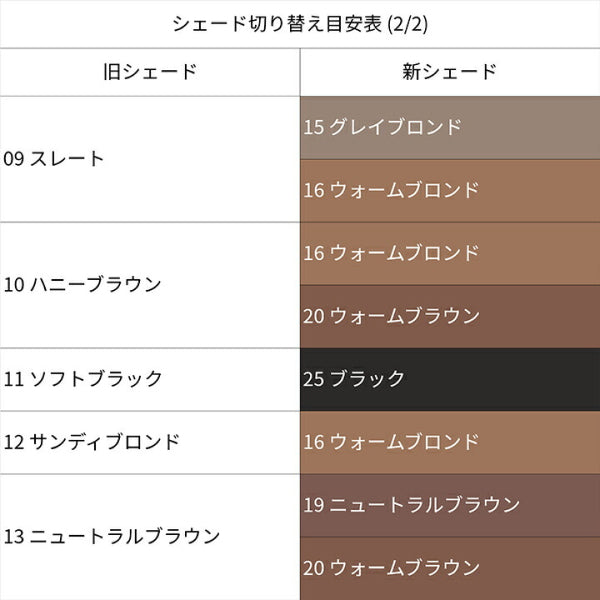Click the number 25 in the black swatch
Image resolution: width=600 pixels, height=600 pixels.
[313, 379]
